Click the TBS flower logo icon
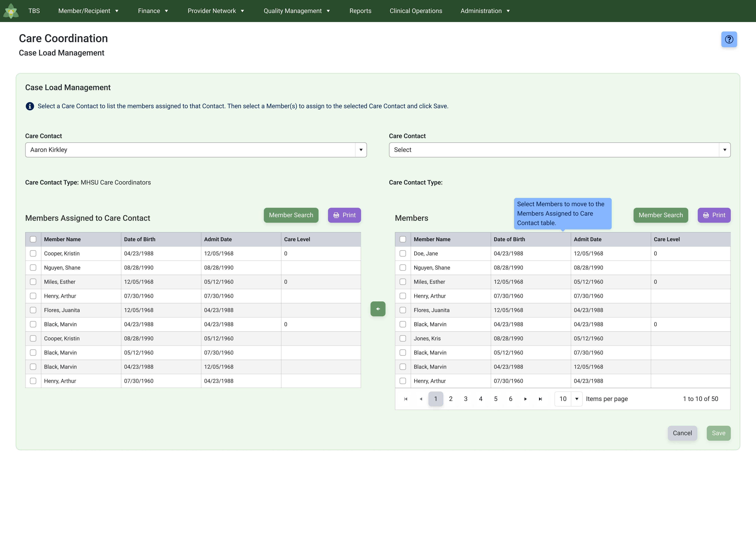756x543 pixels. point(11,11)
